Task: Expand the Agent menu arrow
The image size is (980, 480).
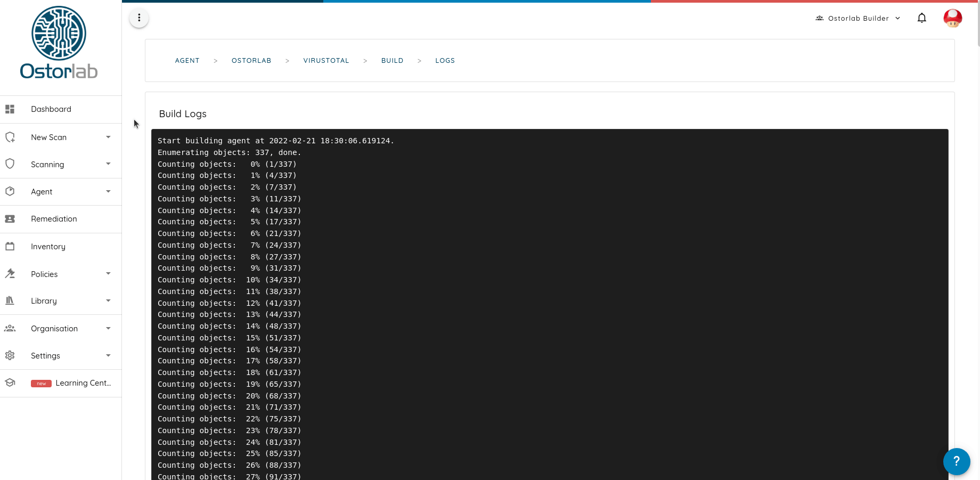Action: [x=108, y=191]
